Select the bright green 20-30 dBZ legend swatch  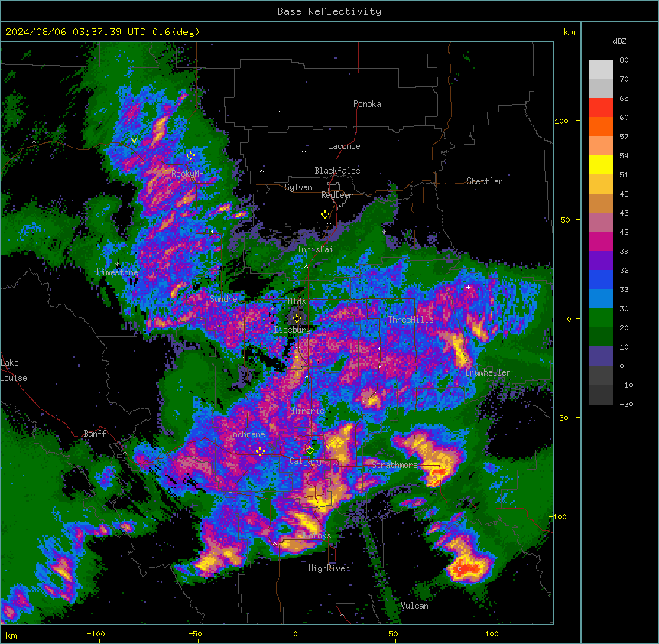pos(601,318)
